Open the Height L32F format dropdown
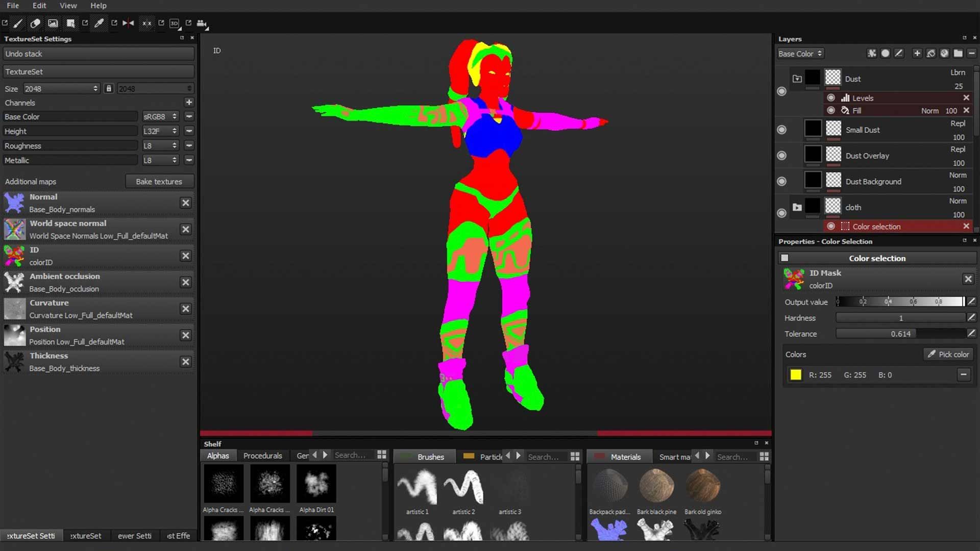The height and width of the screenshot is (551, 980). (x=160, y=131)
